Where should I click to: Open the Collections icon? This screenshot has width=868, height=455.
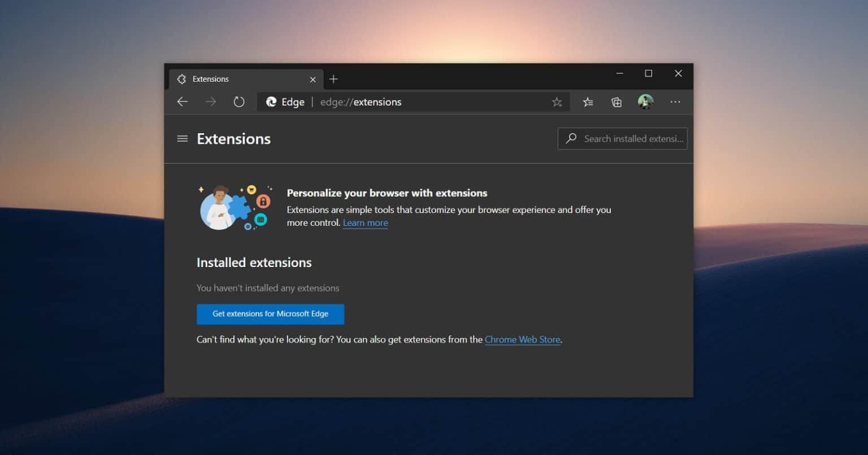coord(617,102)
